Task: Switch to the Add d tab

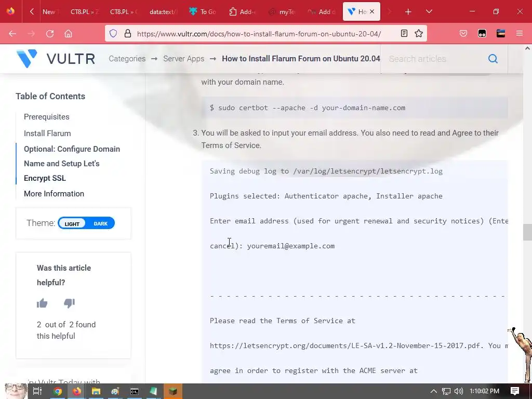Action: tap(321, 12)
